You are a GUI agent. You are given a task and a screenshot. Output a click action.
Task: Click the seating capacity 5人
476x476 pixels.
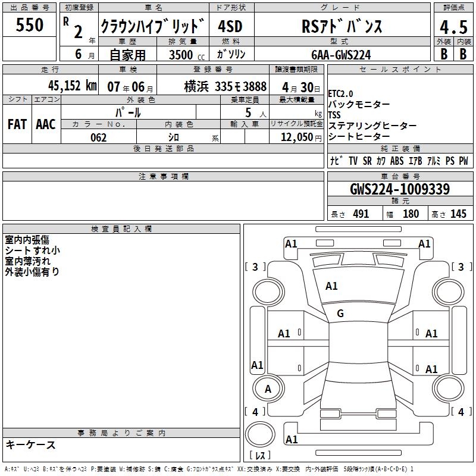(x=256, y=113)
